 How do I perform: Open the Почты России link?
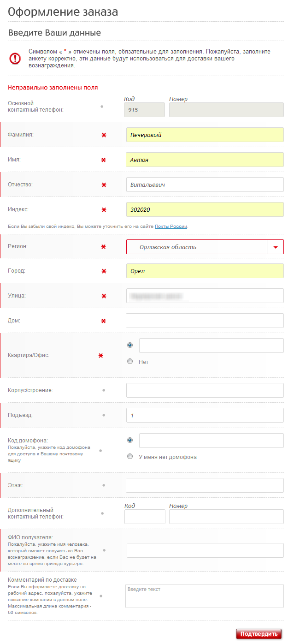click(x=171, y=227)
